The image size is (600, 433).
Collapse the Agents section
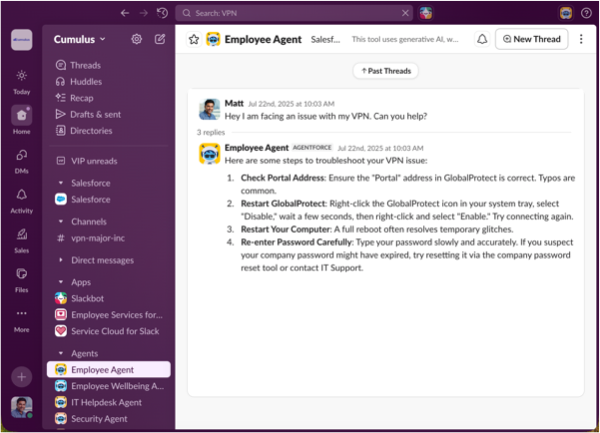pyautogui.click(x=61, y=353)
